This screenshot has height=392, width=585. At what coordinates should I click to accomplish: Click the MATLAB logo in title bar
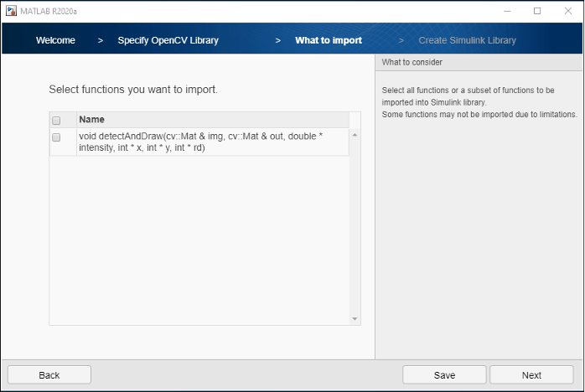[x=11, y=11]
